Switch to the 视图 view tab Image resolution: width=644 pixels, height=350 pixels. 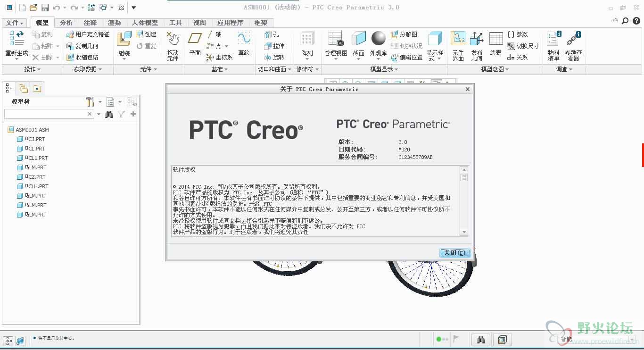pyautogui.click(x=199, y=23)
